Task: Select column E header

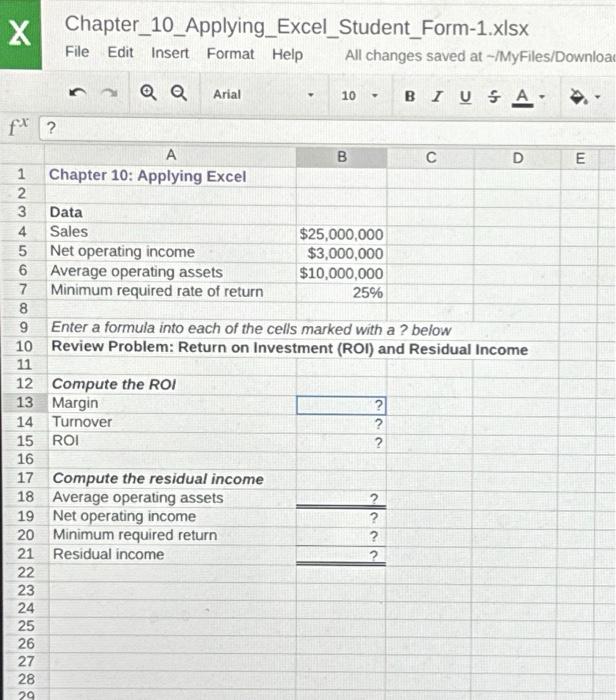Action: coord(580,158)
